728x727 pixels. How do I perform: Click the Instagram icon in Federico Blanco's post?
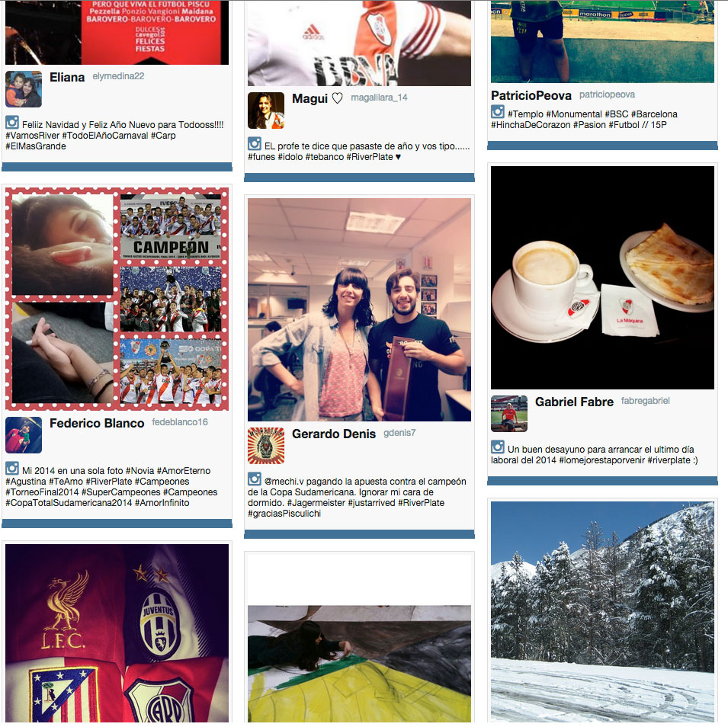coord(12,469)
